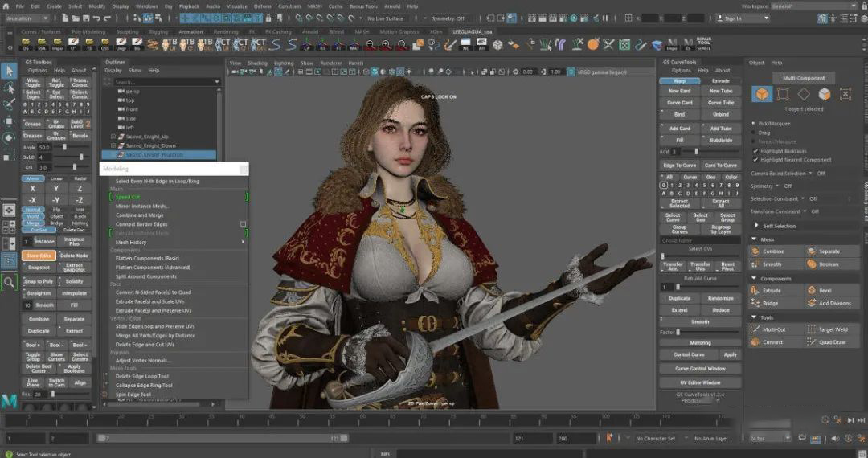Screen dimensions: 868x458
Task: Expand the Soft Selection section
Action: (756, 226)
